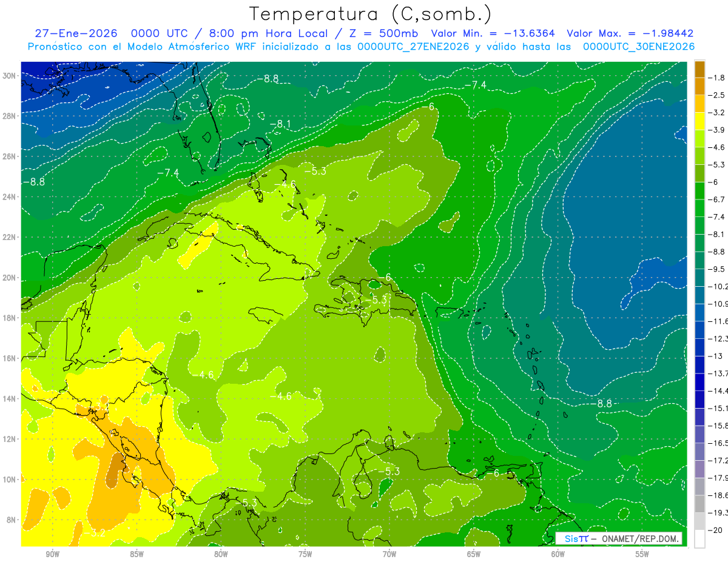Click the "-1.8" colorbar scale label
Viewport: 728px width, 562px height.
717,78
